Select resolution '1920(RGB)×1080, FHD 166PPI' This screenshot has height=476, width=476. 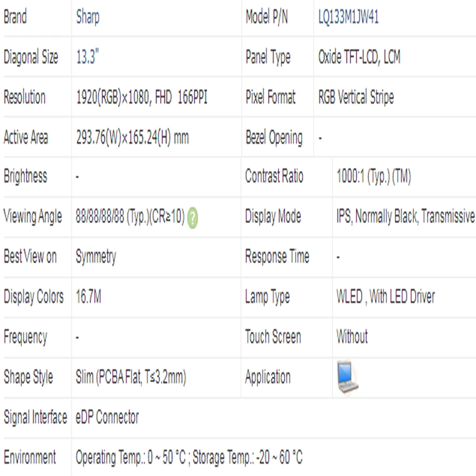141,97
